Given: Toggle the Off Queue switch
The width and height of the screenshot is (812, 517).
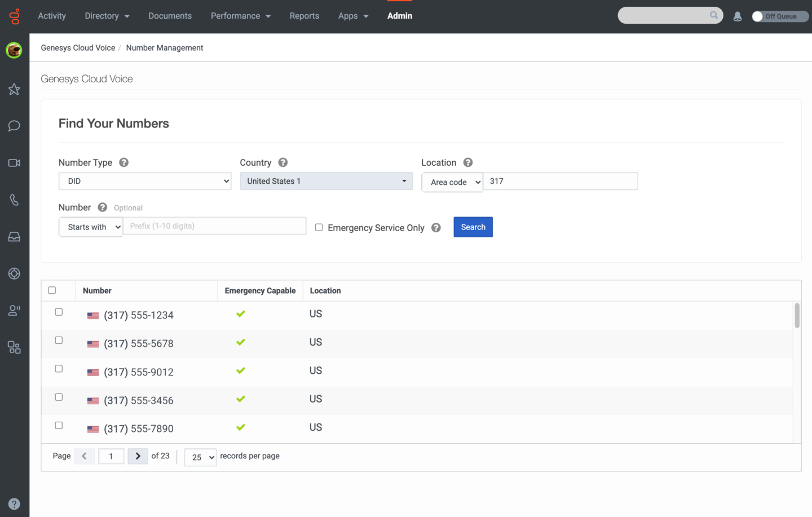Looking at the screenshot, I should tap(780, 16).
